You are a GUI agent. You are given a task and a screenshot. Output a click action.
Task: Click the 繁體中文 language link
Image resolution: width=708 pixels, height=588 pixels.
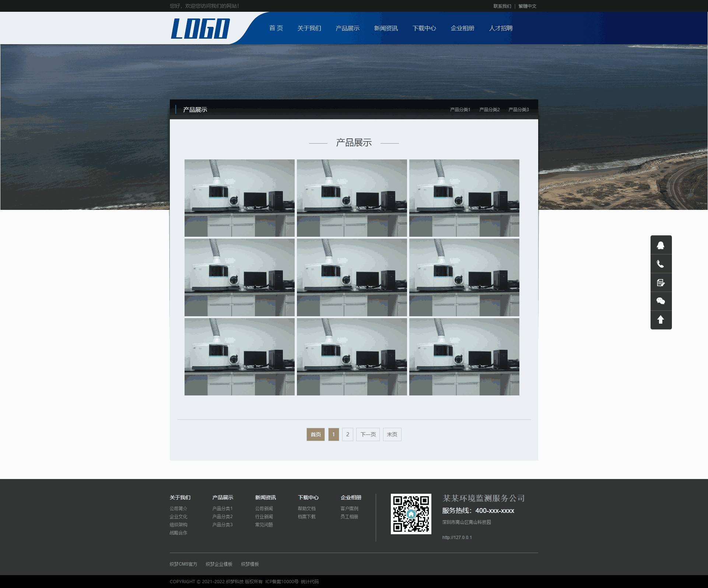527,6
